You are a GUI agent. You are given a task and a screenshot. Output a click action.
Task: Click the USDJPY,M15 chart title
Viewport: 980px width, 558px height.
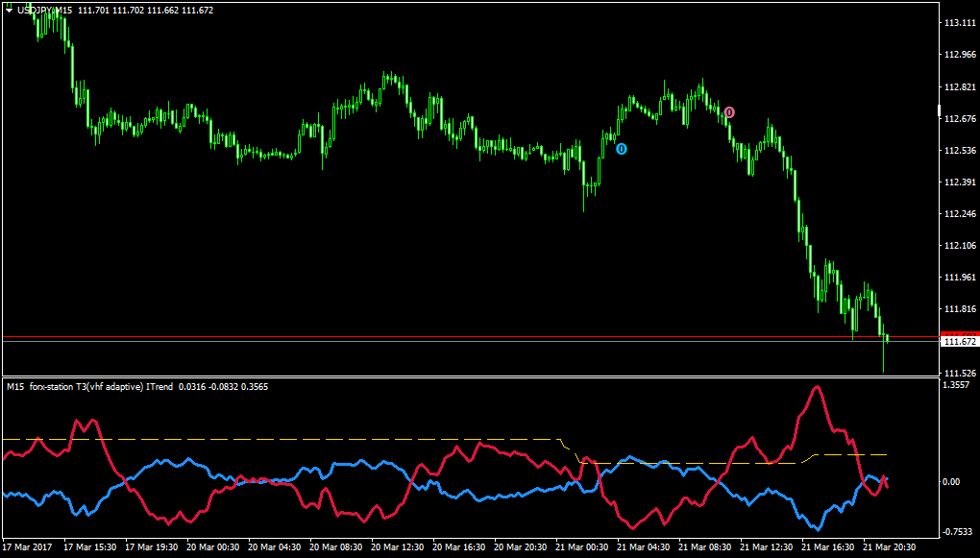tap(45, 10)
